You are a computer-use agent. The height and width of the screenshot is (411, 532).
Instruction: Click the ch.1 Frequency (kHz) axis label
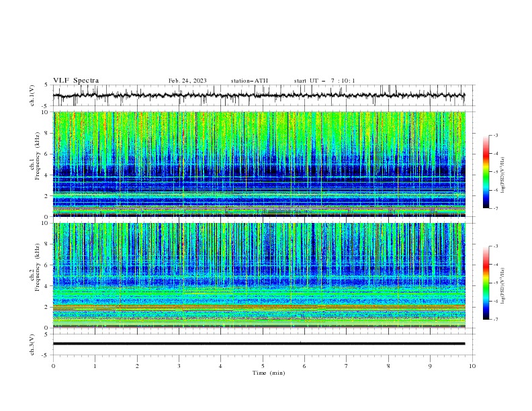[x=35, y=156]
